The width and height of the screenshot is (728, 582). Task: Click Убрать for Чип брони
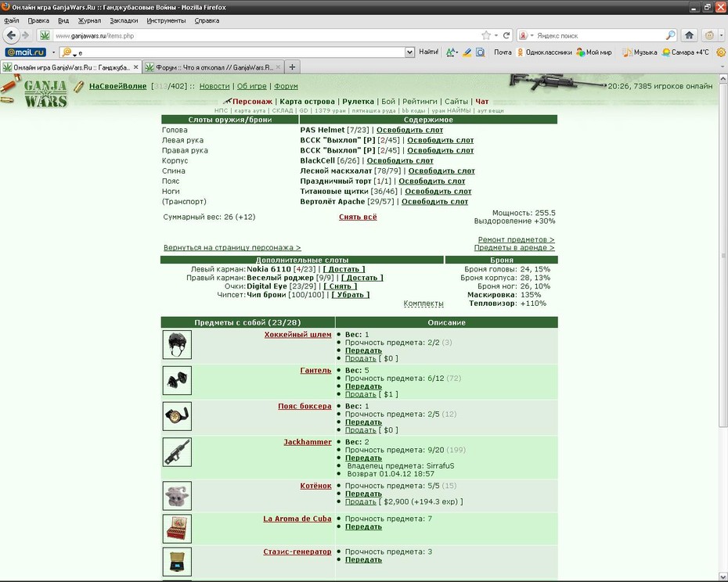pyautogui.click(x=351, y=295)
